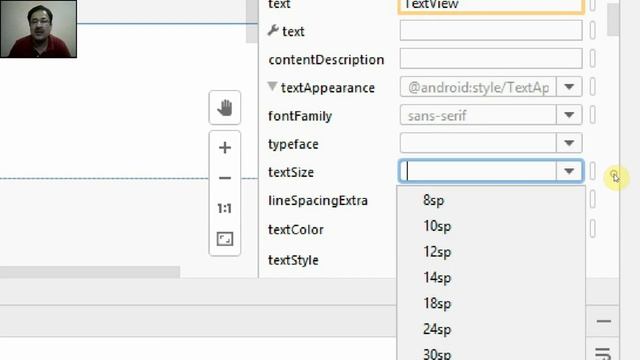
Task: Click the textAppearance value field
Action: [478, 87]
